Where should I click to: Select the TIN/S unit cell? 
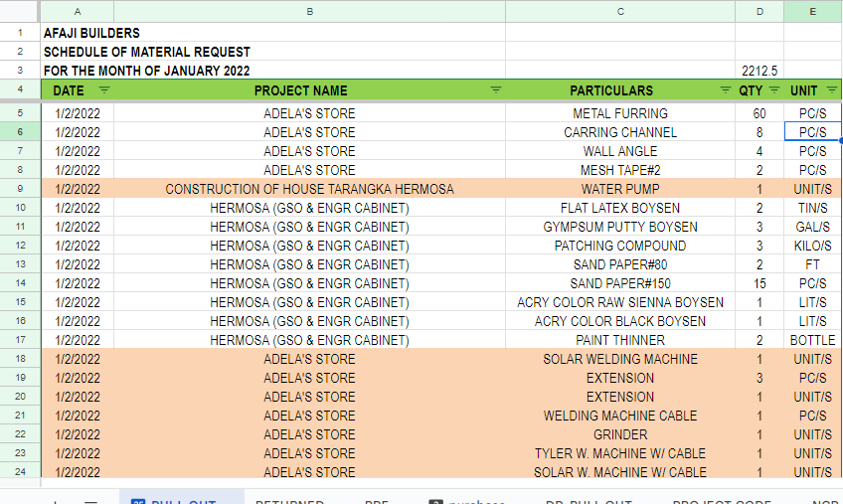(813, 208)
